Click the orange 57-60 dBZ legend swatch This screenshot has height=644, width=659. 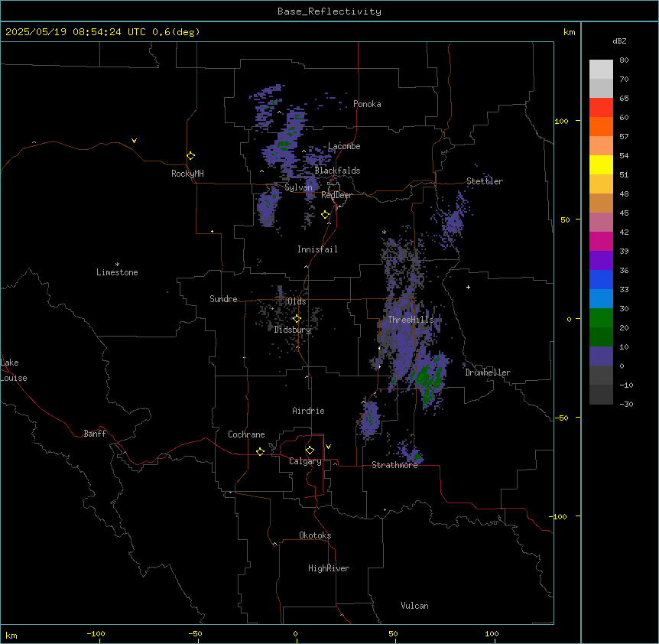tap(601, 126)
